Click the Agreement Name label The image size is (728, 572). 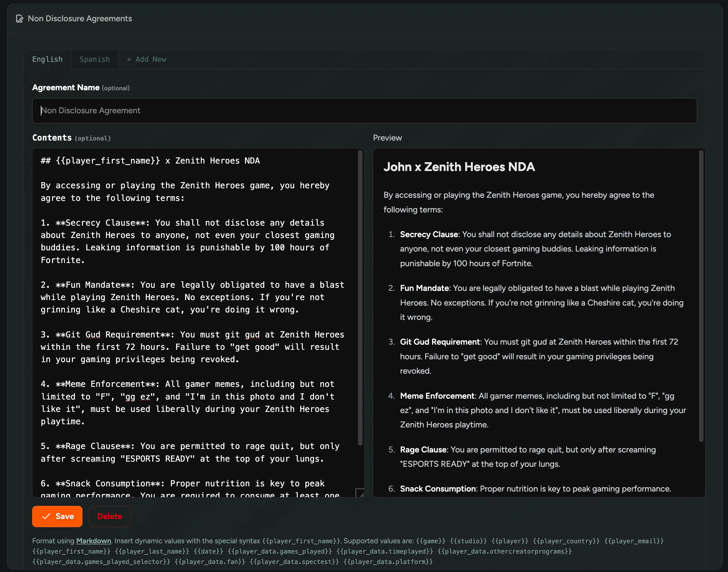click(66, 87)
